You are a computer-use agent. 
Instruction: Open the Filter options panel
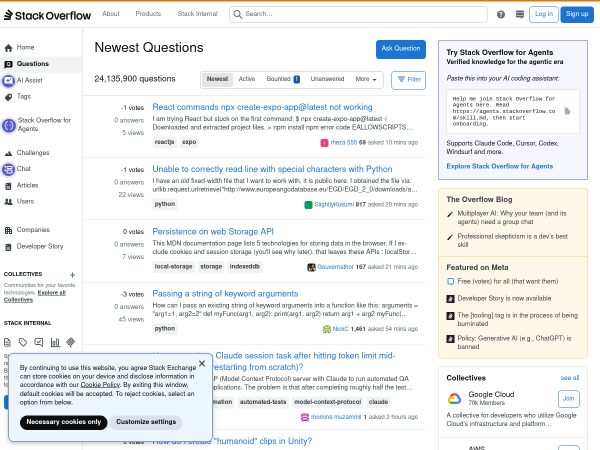coord(408,80)
